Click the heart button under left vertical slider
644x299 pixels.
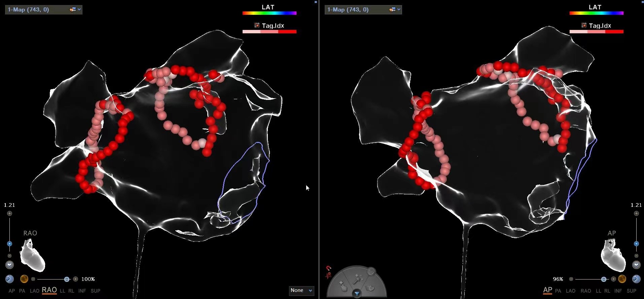pos(9,265)
